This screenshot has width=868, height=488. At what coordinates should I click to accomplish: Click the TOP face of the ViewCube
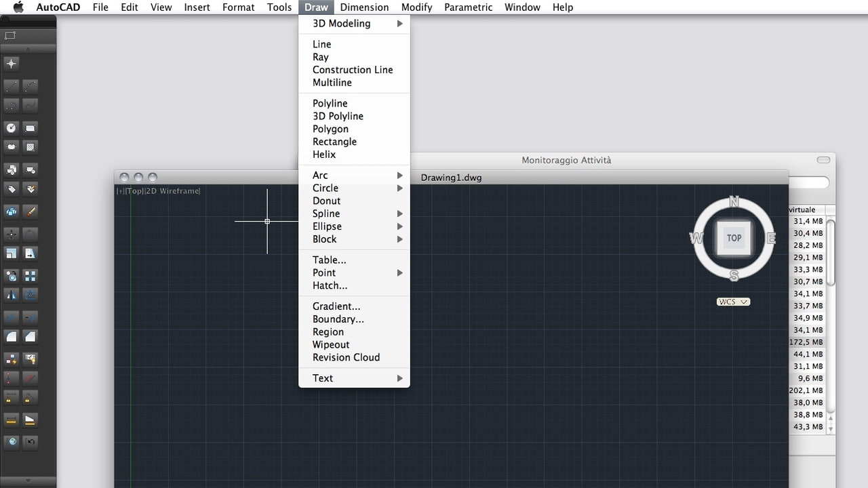[x=734, y=238]
